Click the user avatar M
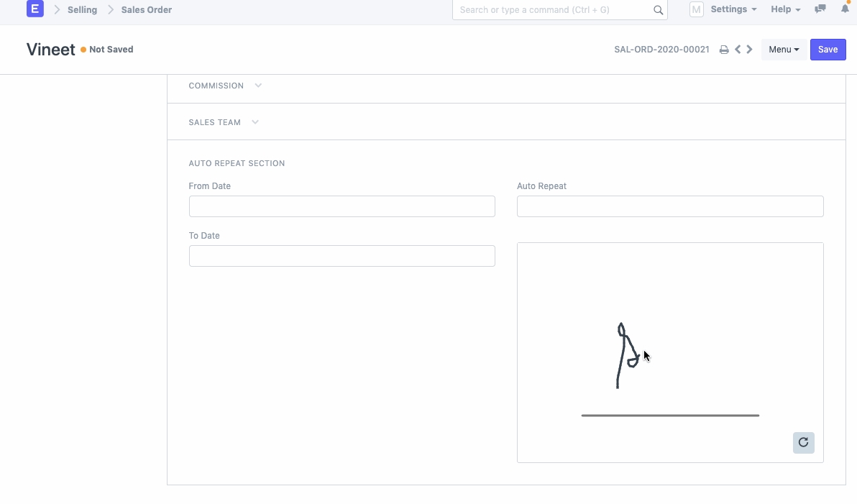Screen dimensions: 857x504 point(696,9)
